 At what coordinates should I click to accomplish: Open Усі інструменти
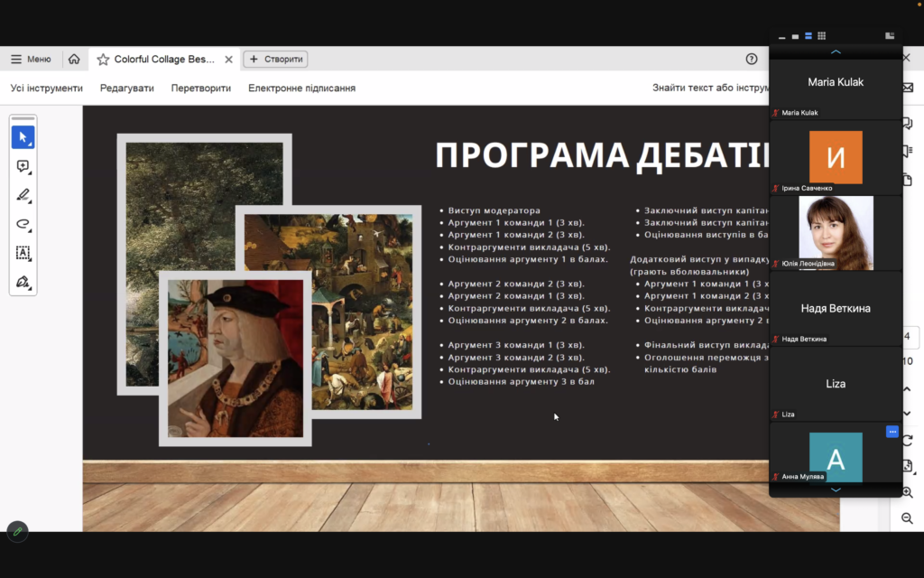(47, 88)
